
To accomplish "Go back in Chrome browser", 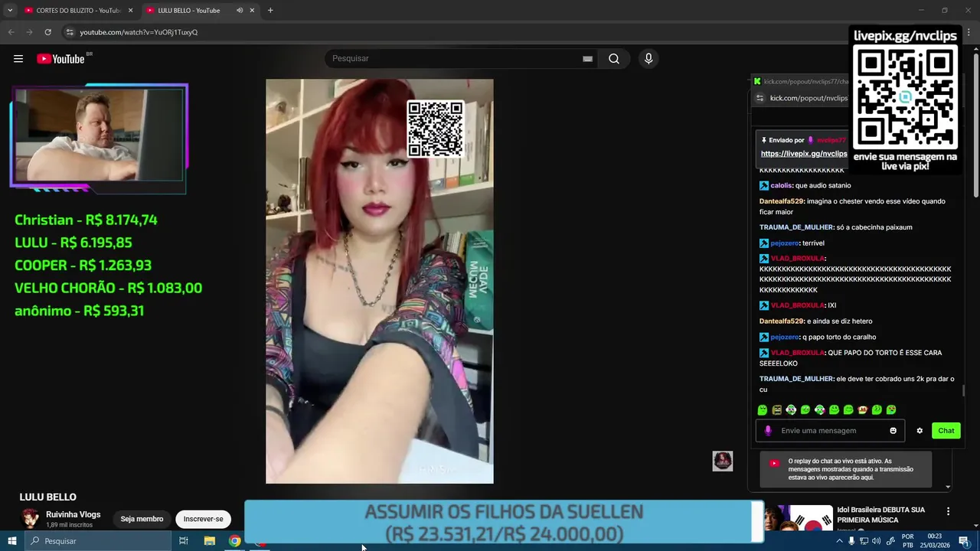I will 11,32.
